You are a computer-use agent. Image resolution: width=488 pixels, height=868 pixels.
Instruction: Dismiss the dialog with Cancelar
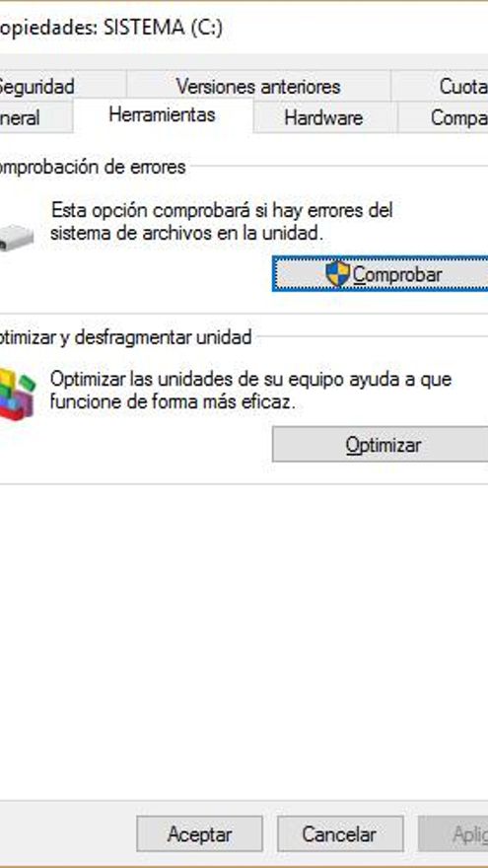pos(340,833)
